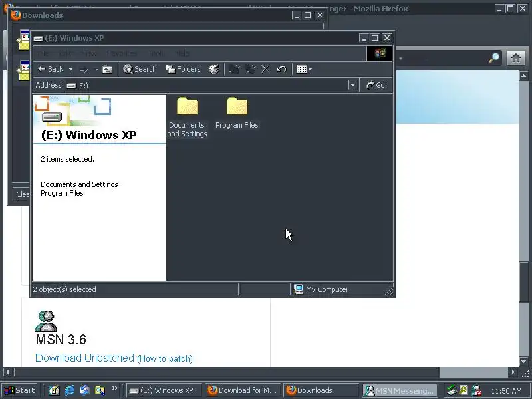This screenshot has height=399, width=532.
Task: Open the Help menu in Explorer
Action: (182, 53)
